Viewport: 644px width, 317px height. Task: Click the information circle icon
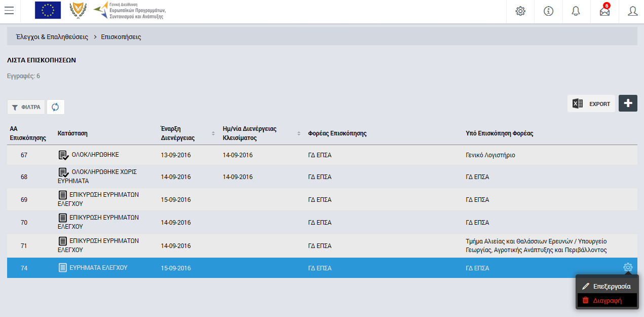coord(548,11)
